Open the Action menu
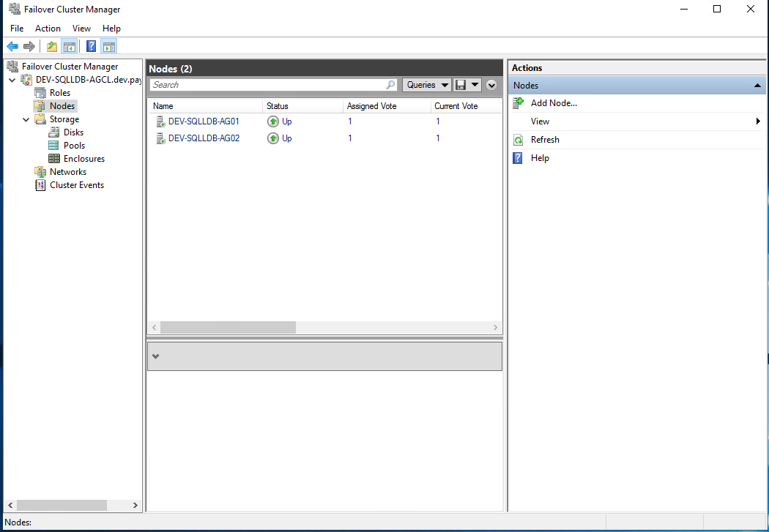Viewport: 769px width, 532px height. coord(48,28)
